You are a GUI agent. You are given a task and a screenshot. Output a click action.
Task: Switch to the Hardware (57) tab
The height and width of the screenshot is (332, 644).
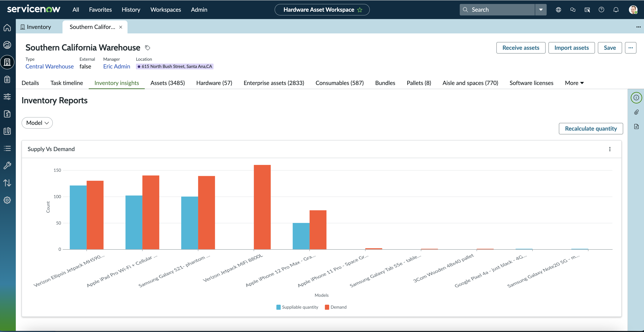tap(214, 83)
